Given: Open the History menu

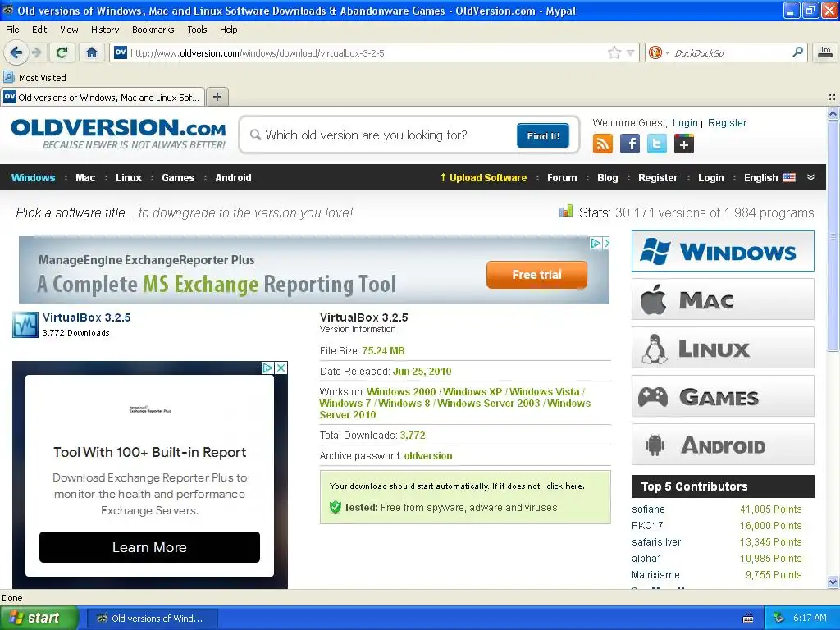Looking at the screenshot, I should 104,30.
